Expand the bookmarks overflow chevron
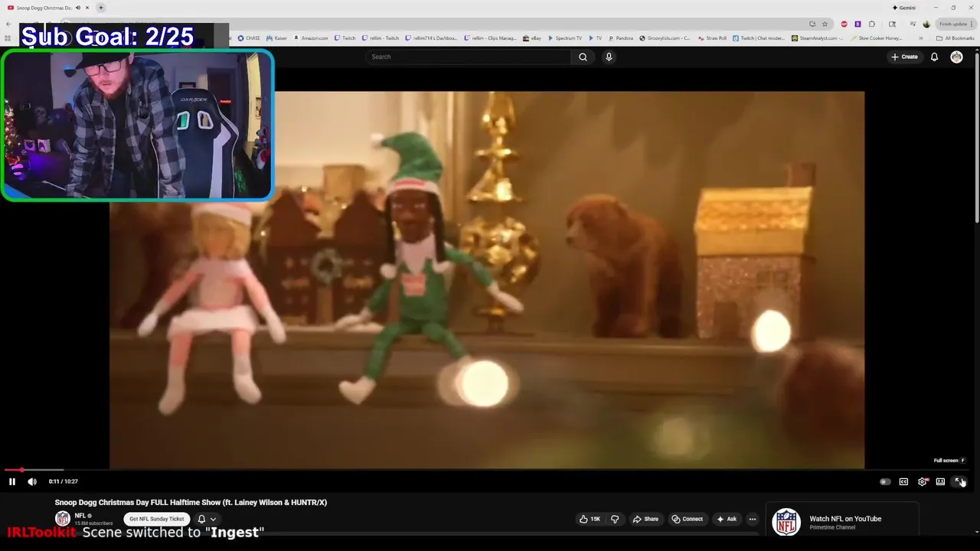Viewport: 980px width, 551px height. [x=921, y=37]
